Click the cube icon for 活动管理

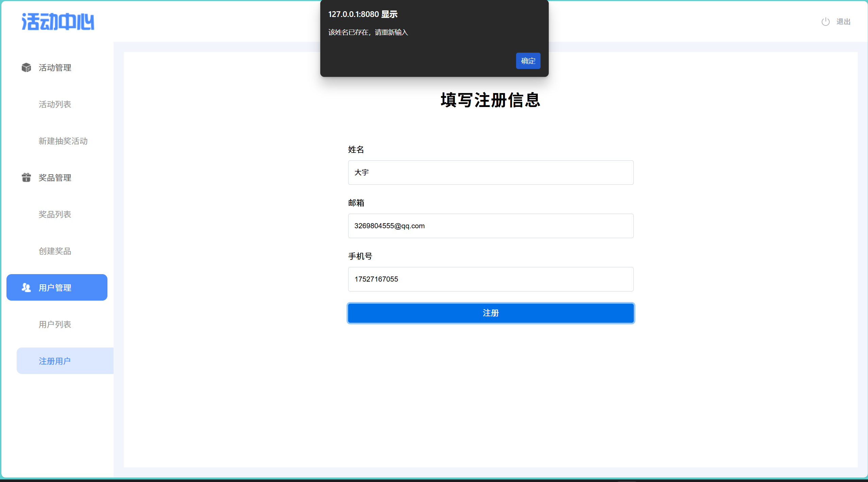tap(26, 68)
